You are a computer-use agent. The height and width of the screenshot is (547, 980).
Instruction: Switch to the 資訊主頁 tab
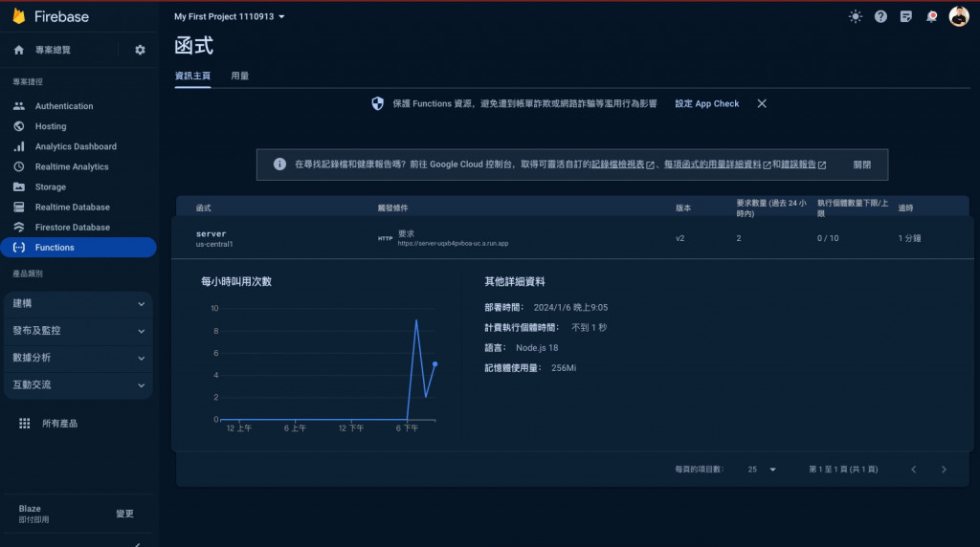192,76
